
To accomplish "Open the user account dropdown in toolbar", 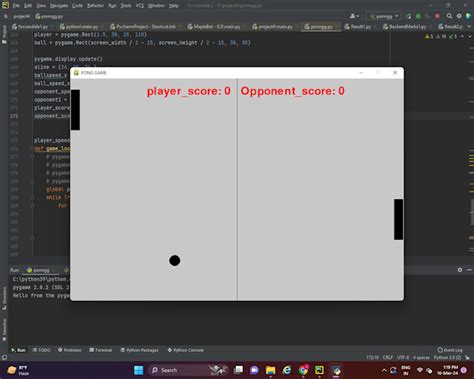I will coord(354,16).
